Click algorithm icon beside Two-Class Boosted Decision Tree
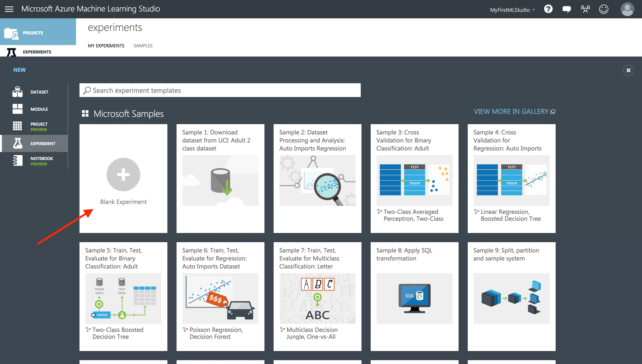This screenshot has height=364, width=642. tap(88, 329)
